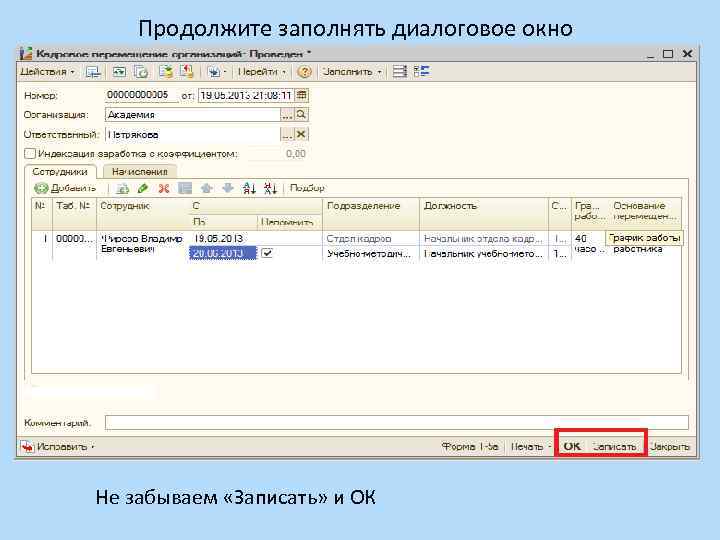Click the Печать button
Image resolution: width=720 pixels, height=540 pixels.
527,446
